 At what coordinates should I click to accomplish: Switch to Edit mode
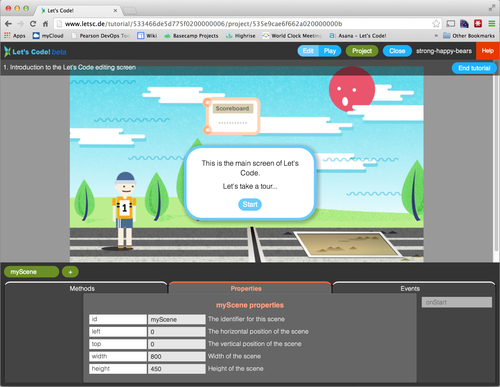pos(308,51)
